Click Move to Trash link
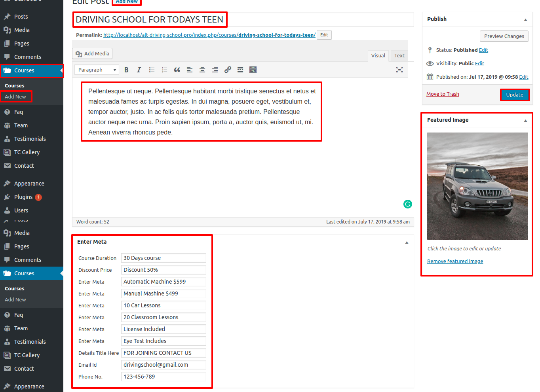 443,94
